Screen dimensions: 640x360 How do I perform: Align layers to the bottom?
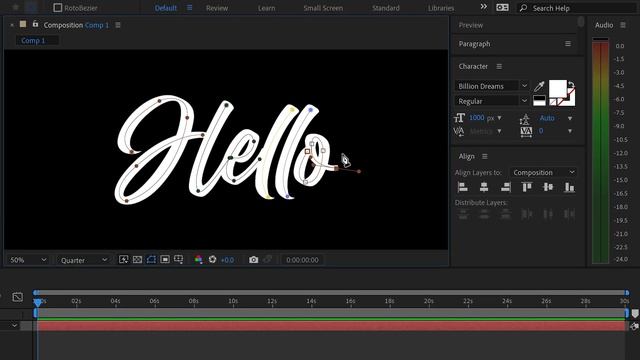click(x=569, y=187)
